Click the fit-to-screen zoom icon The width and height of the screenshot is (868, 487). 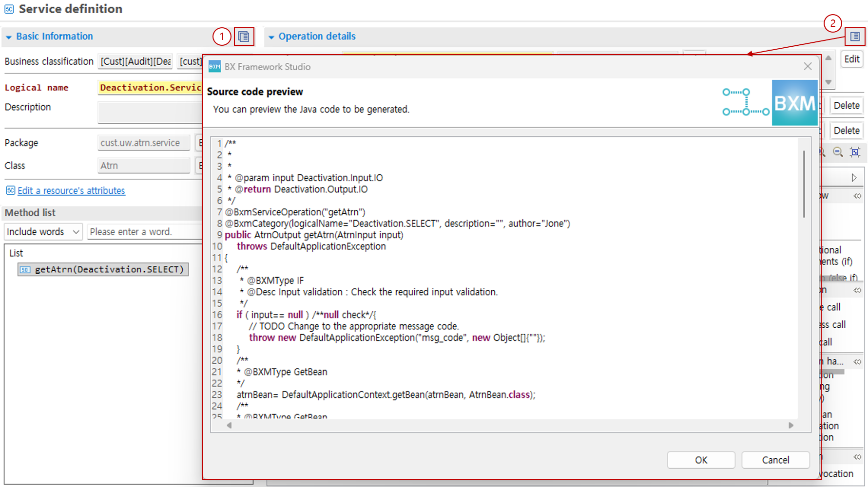[855, 152]
